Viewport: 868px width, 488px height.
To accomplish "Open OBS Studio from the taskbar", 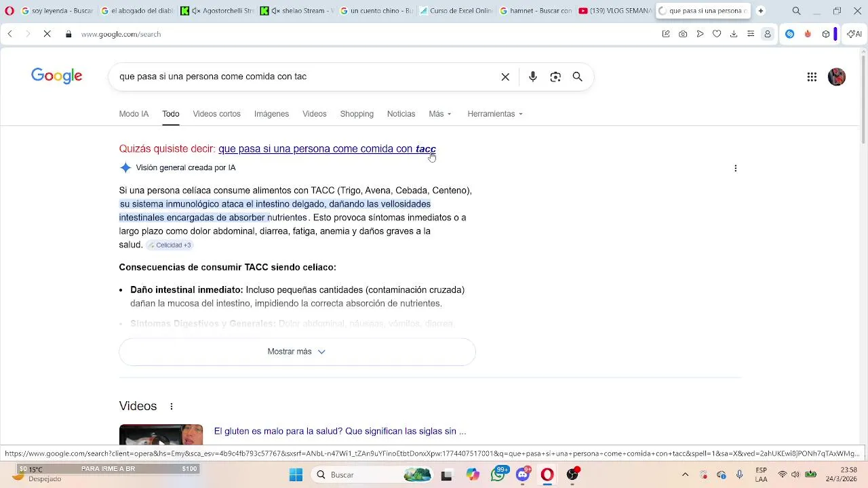I will pos(573,475).
